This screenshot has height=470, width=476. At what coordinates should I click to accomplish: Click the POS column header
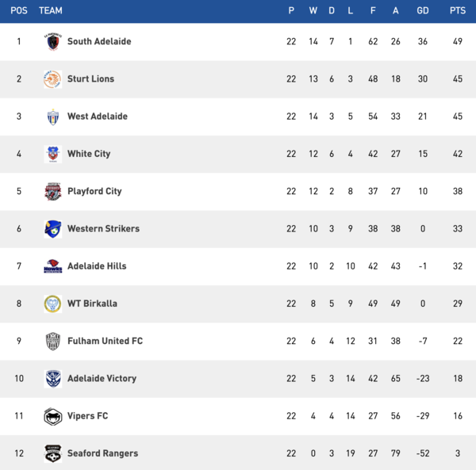pos(19,11)
